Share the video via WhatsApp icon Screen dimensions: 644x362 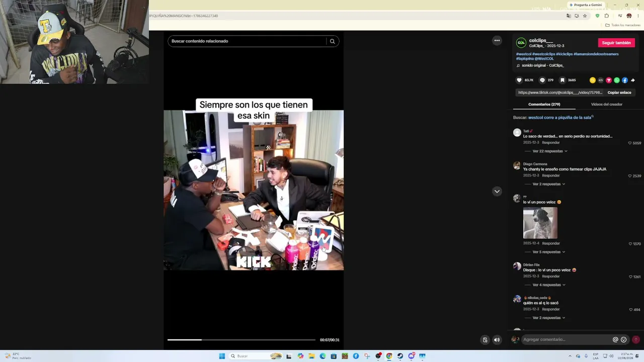pyautogui.click(x=617, y=80)
